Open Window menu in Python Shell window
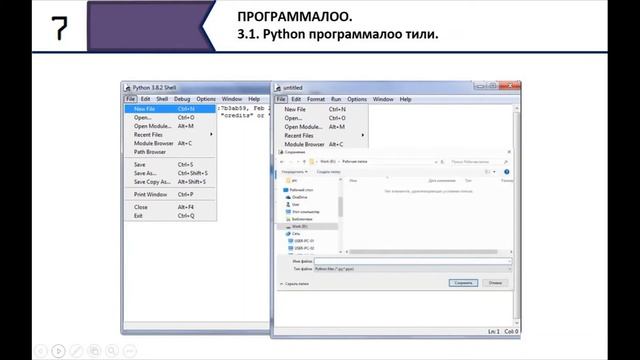The image size is (640, 360). click(x=232, y=99)
